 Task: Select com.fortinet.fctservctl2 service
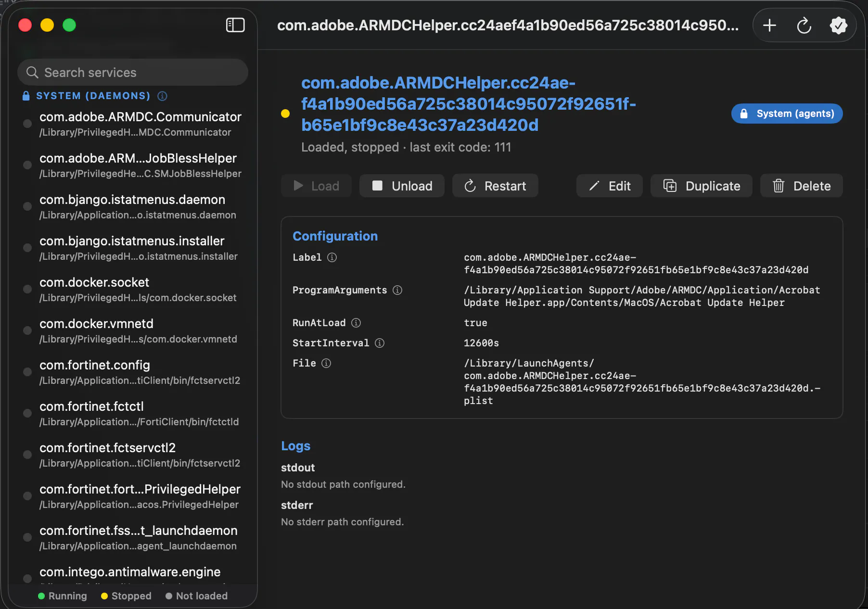133,455
